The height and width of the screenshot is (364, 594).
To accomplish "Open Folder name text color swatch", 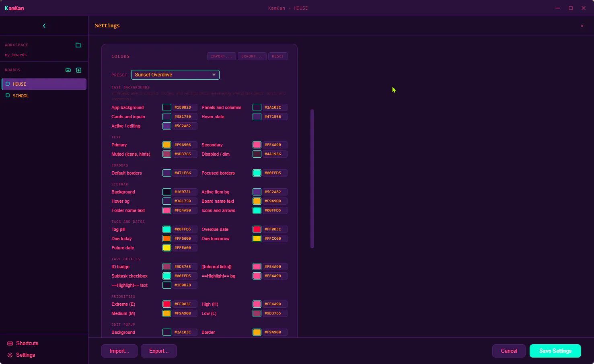I will [x=167, y=210].
